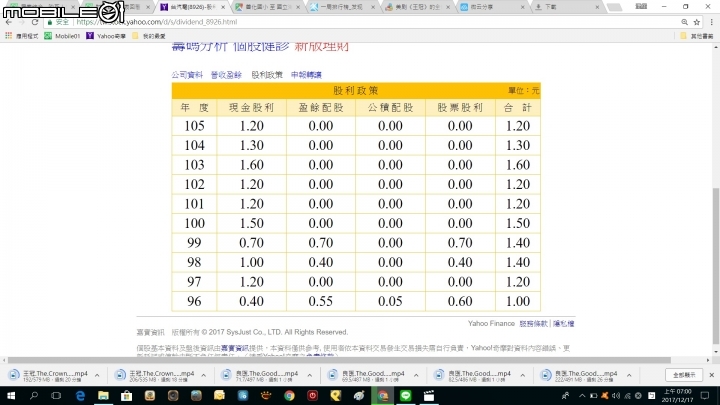
Task: Expand options for Crown download 192/579 MB
Action: 97,376
